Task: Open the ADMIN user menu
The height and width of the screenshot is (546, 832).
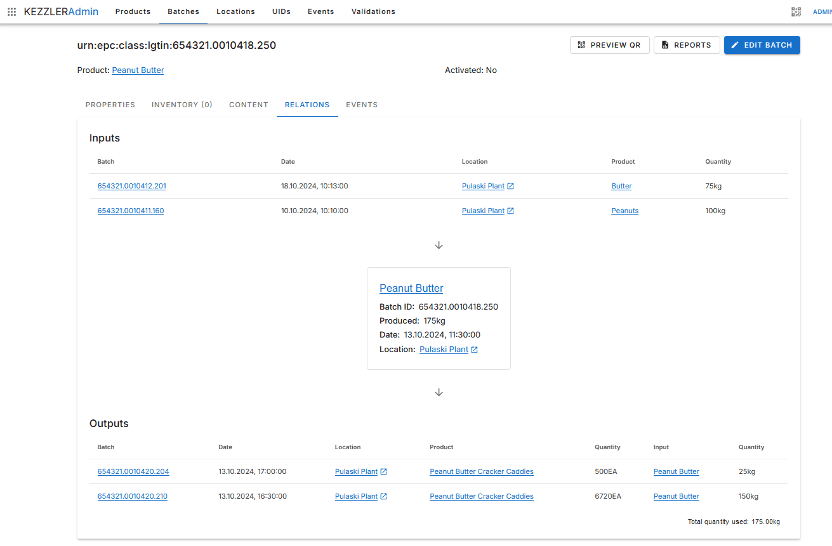Action: (822, 12)
